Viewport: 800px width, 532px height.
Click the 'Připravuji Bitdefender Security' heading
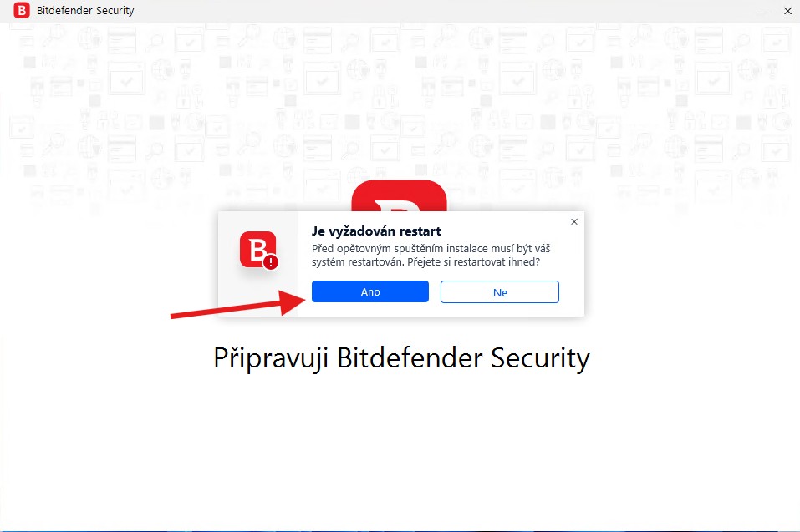coord(401,357)
